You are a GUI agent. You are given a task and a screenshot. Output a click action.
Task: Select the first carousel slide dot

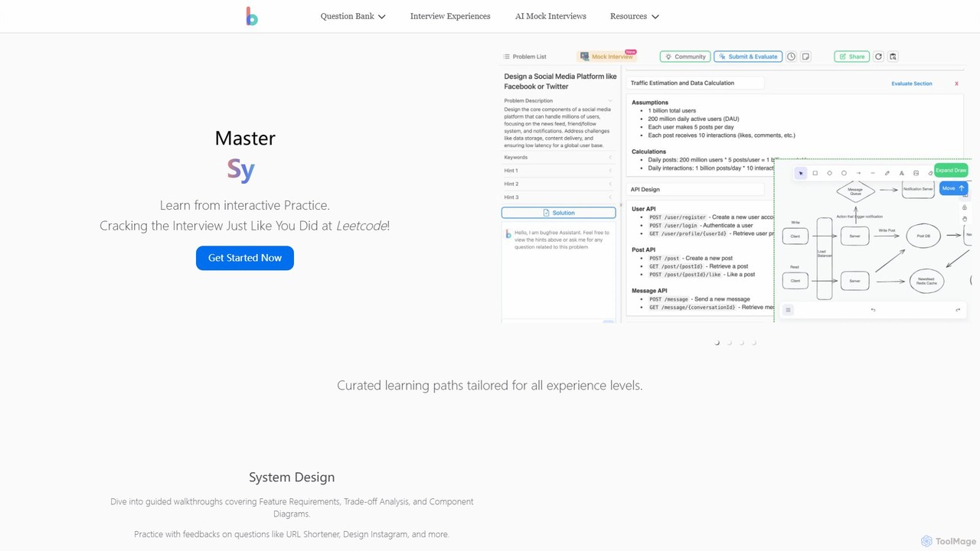tap(717, 343)
